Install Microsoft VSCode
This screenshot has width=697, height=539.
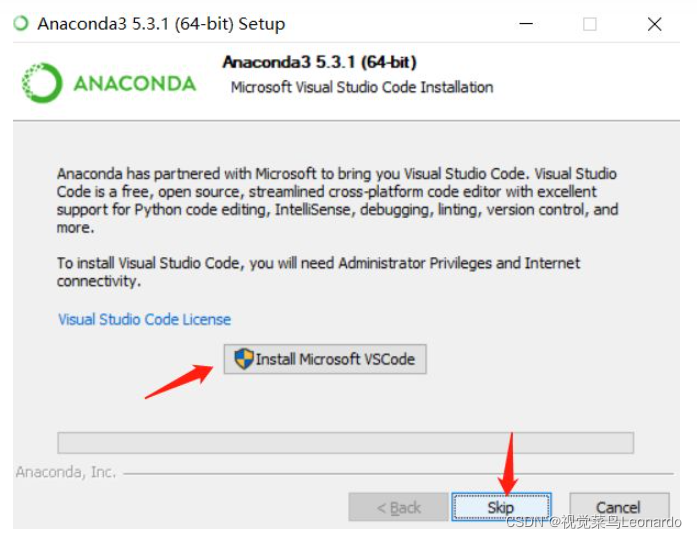[x=325, y=359]
